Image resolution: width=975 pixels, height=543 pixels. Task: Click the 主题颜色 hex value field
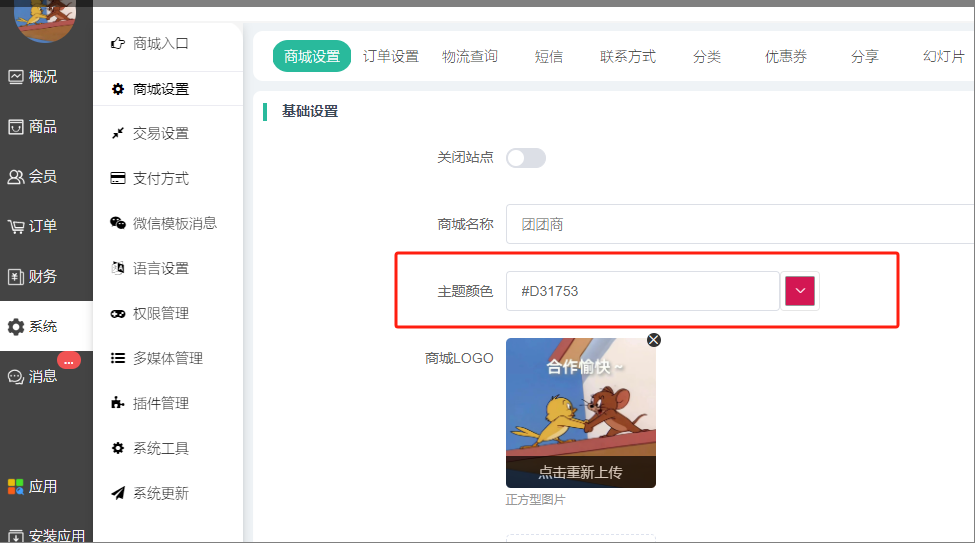[642, 291]
